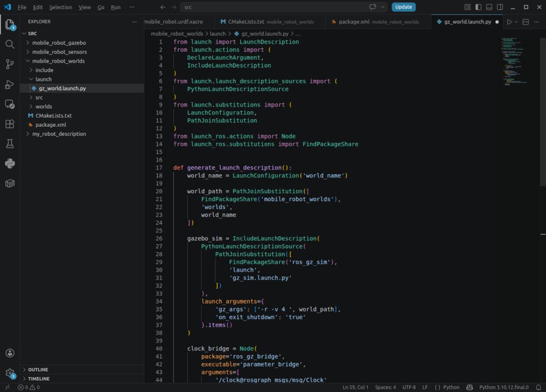Open the Selection menu
This screenshot has height=392, width=546.
pos(61,7)
